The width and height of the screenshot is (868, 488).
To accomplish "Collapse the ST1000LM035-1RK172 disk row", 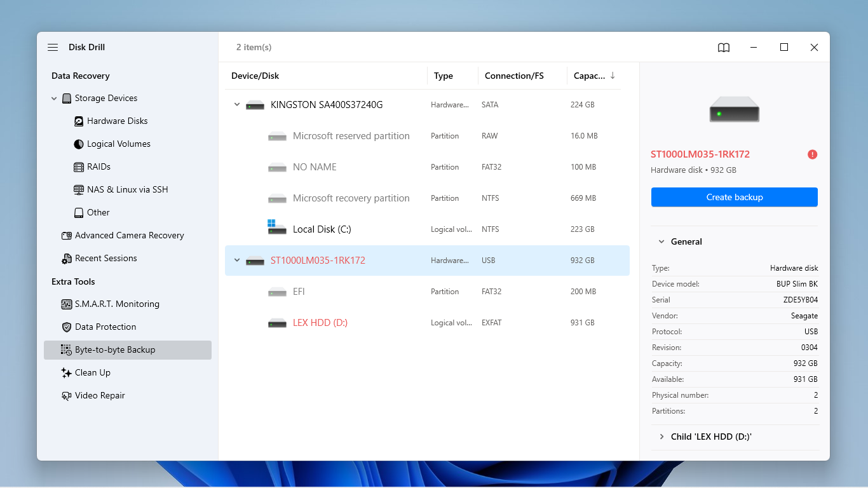I will click(x=237, y=260).
